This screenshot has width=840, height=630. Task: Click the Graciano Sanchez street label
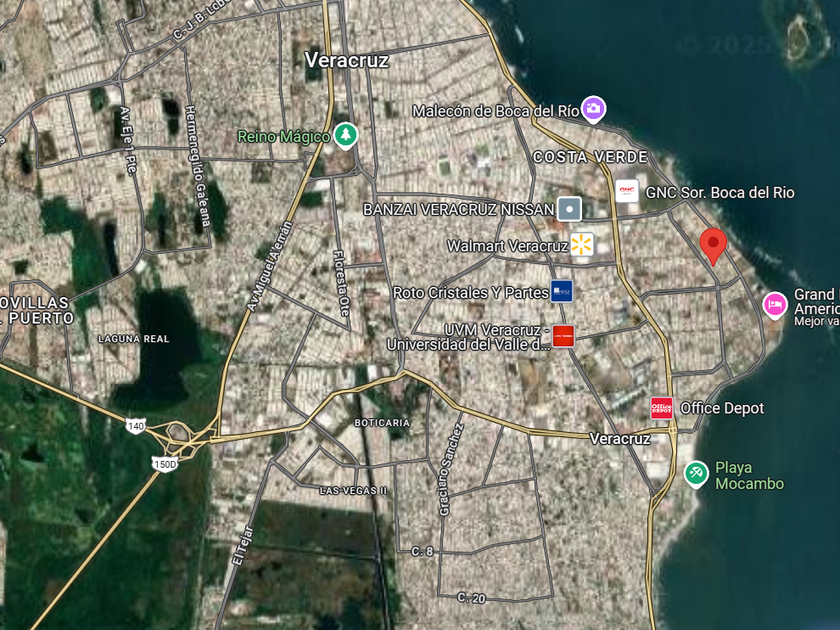450,470
